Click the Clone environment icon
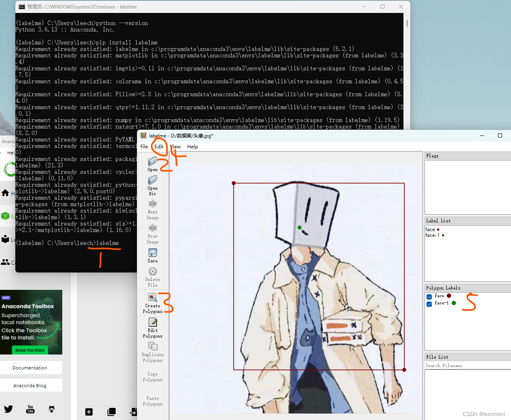The height and width of the screenshot is (420, 511). pos(112,412)
